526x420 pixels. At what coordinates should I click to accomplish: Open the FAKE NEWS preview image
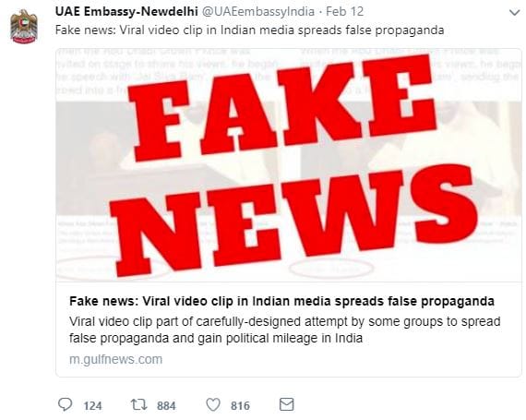[x=289, y=165]
